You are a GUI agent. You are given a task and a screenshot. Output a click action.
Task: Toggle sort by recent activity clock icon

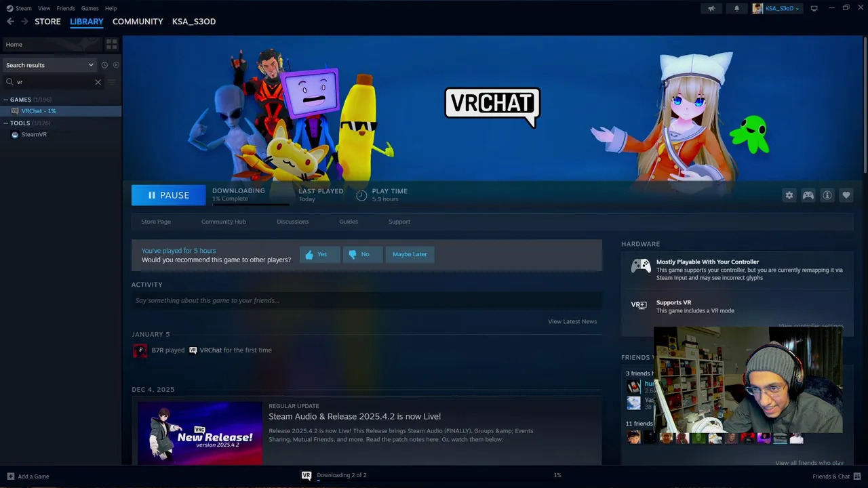tap(104, 65)
